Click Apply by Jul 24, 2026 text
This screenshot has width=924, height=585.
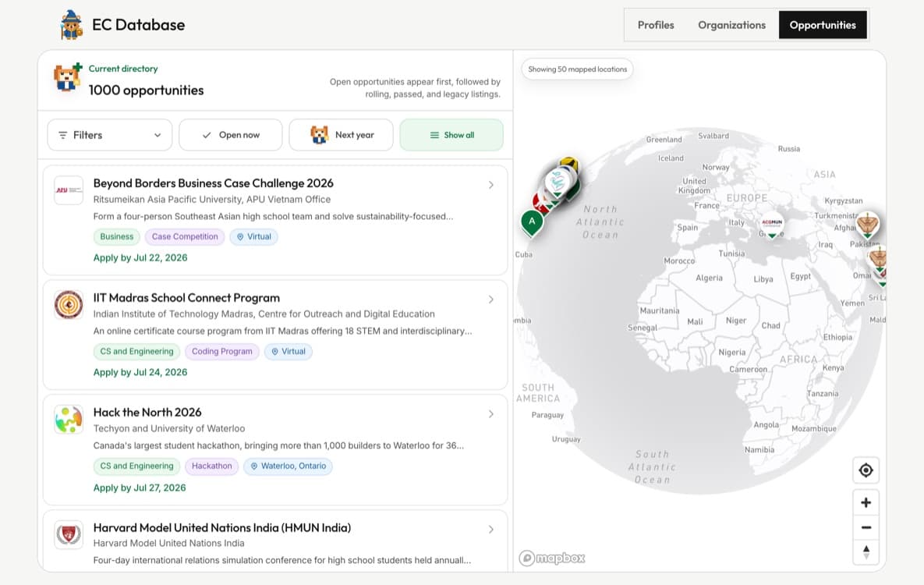coord(140,372)
